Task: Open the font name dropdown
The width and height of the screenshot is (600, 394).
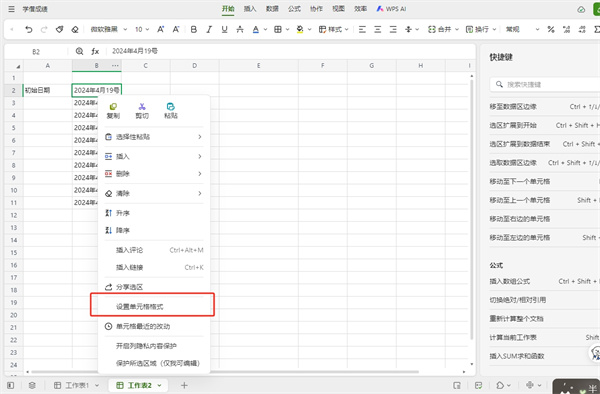Action: [108, 29]
